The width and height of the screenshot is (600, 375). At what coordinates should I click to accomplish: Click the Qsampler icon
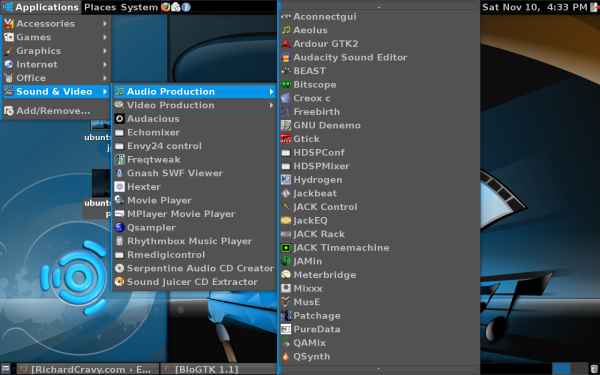119,227
